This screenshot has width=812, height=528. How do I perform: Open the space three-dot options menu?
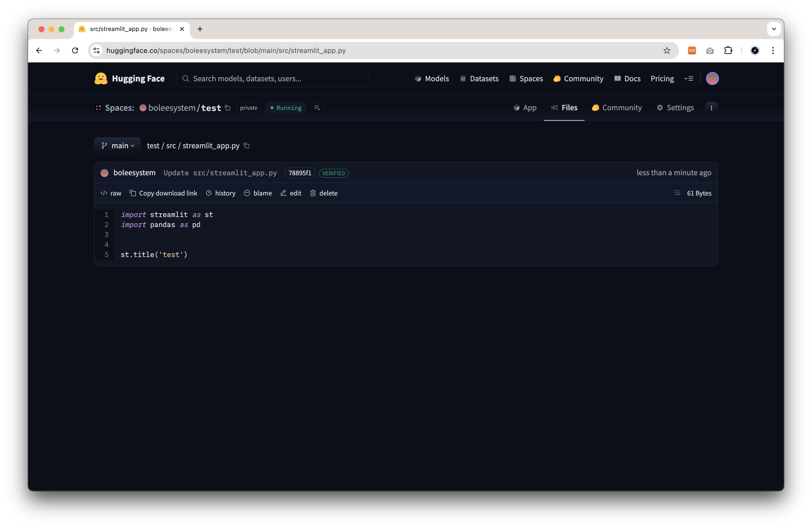click(711, 108)
